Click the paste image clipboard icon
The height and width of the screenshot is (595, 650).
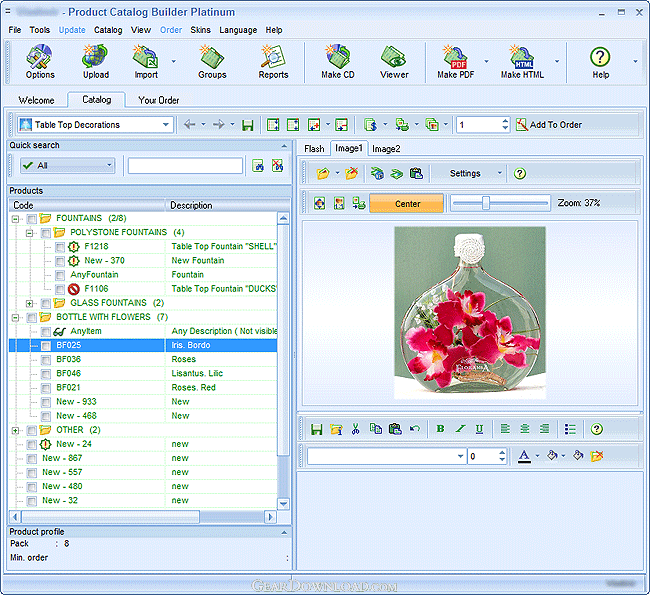tap(416, 173)
